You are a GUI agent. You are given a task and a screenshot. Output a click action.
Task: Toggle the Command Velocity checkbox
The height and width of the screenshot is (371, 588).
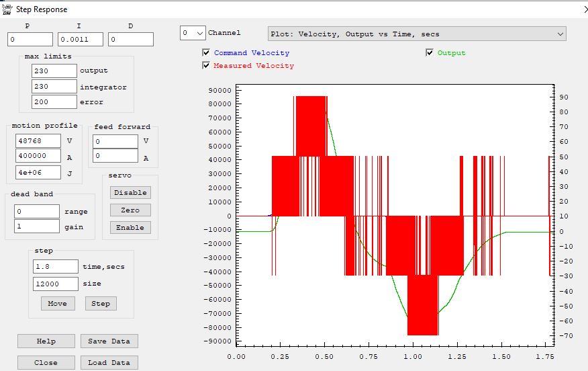pyautogui.click(x=206, y=53)
